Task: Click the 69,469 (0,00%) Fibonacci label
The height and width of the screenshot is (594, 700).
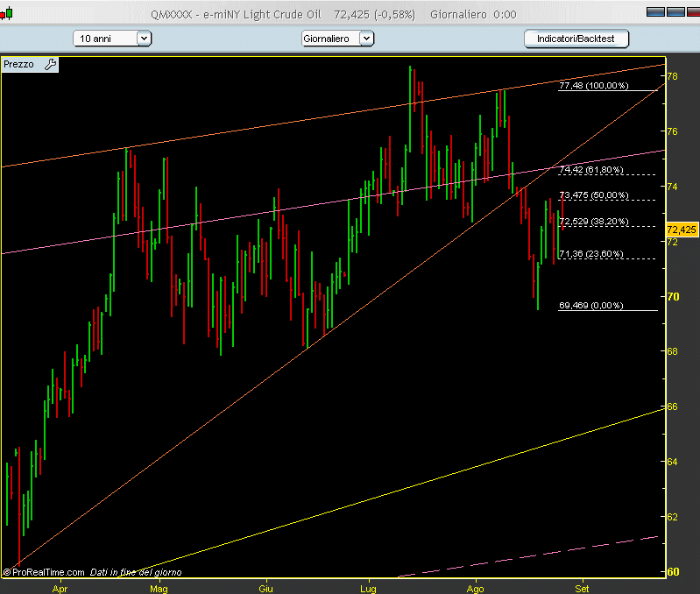Action: pos(591,305)
